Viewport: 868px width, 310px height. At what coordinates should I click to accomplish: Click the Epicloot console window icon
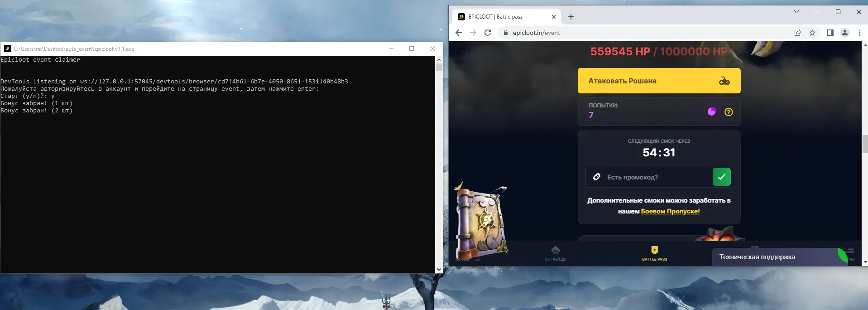tap(8, 48)
